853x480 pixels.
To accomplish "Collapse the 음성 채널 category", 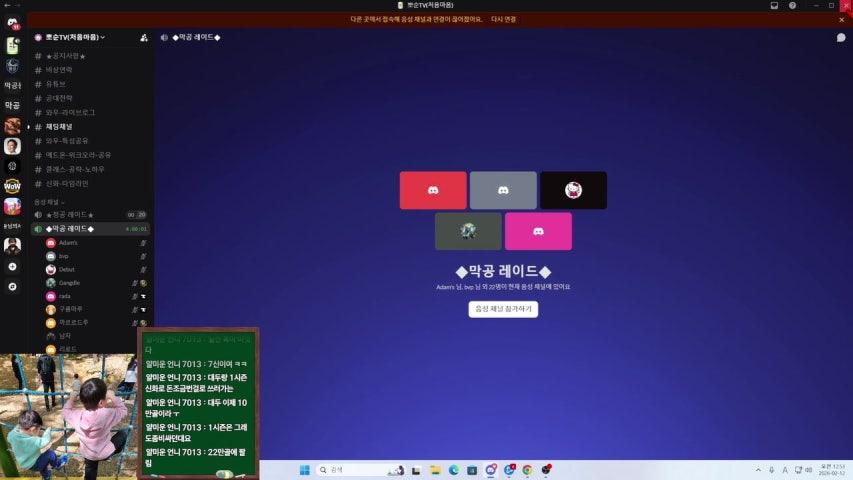I will click(50, 202).
